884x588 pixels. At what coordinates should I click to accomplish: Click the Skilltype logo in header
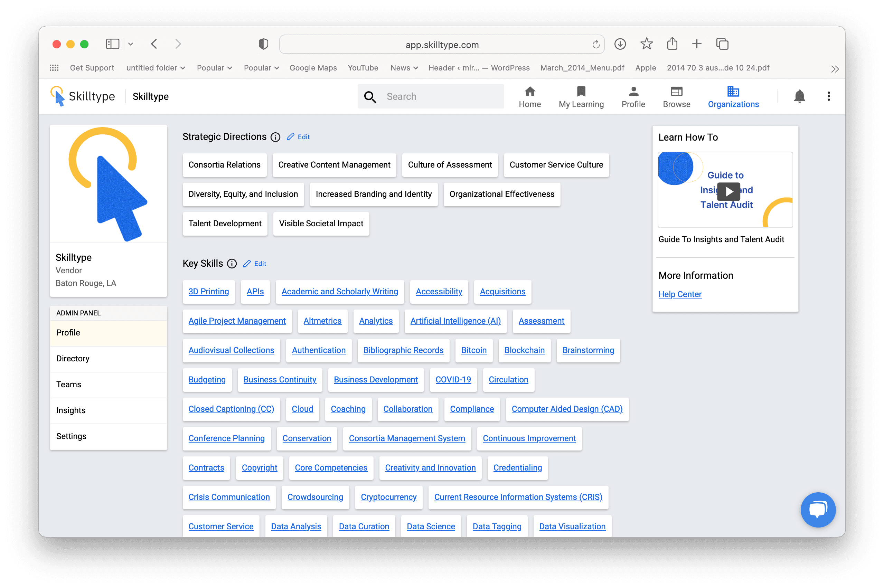(x=83, y=96)
